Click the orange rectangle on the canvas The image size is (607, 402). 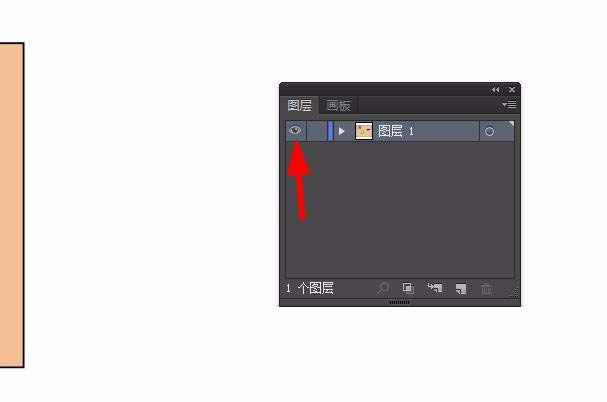pos(12,205)
